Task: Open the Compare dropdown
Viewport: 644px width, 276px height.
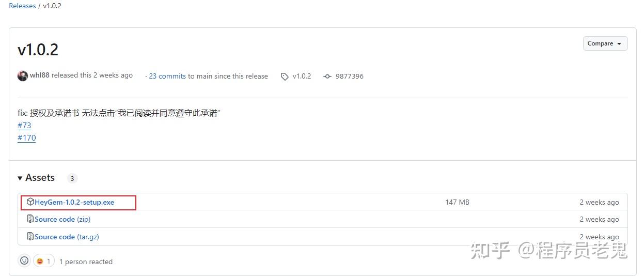Action: point(605,43)
